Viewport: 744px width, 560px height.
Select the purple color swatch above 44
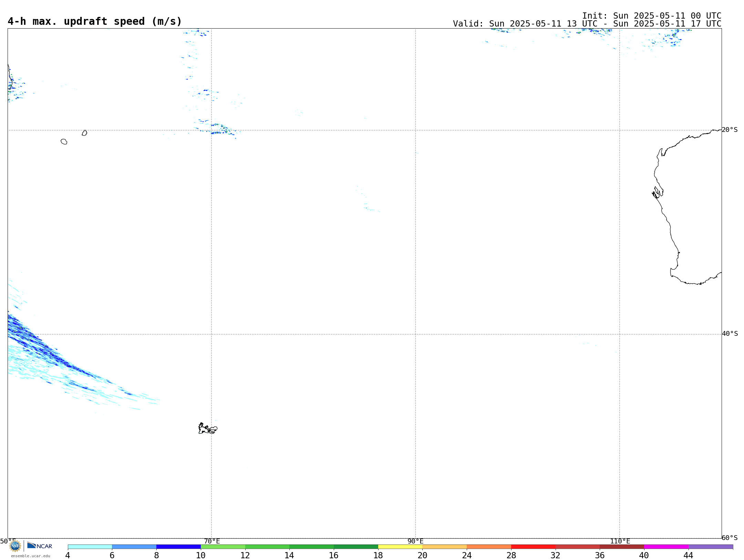pos(711,547)
